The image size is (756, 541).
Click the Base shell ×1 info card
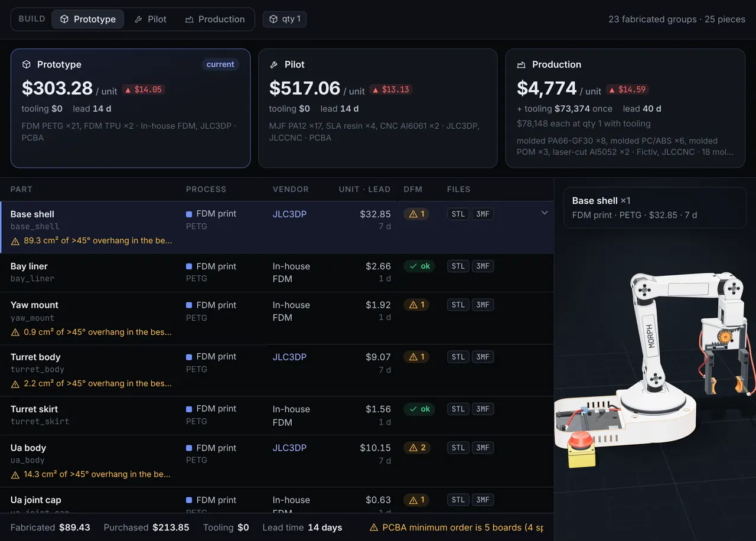[x=655, y=207]
